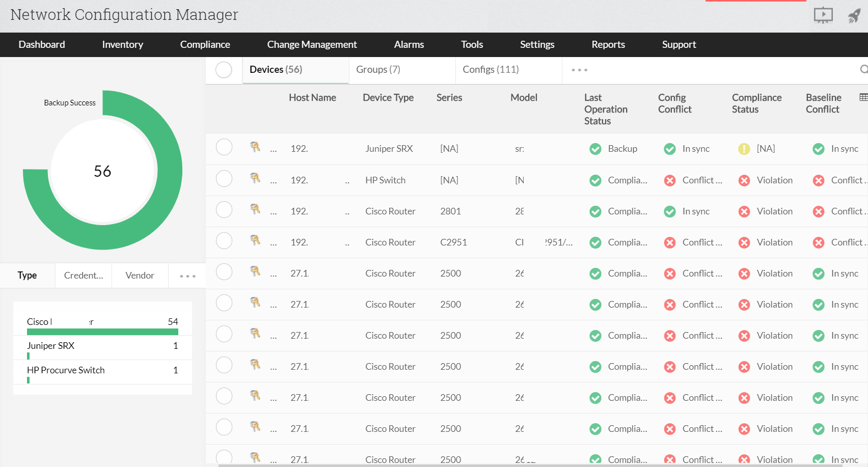Image resolution: width=868 pixels, height=467 pixels.
Task: Sort by Host Name column header
Action: [x=312, y=98]
